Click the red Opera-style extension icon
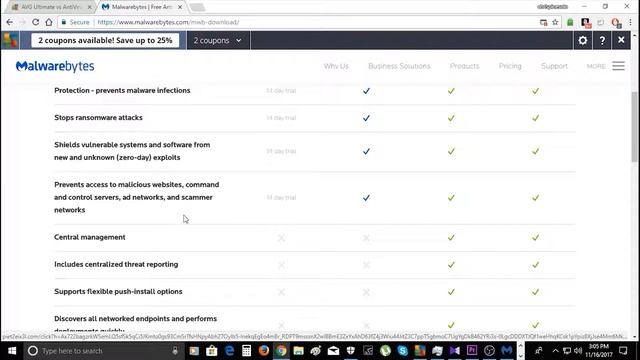 coord(616,22)
